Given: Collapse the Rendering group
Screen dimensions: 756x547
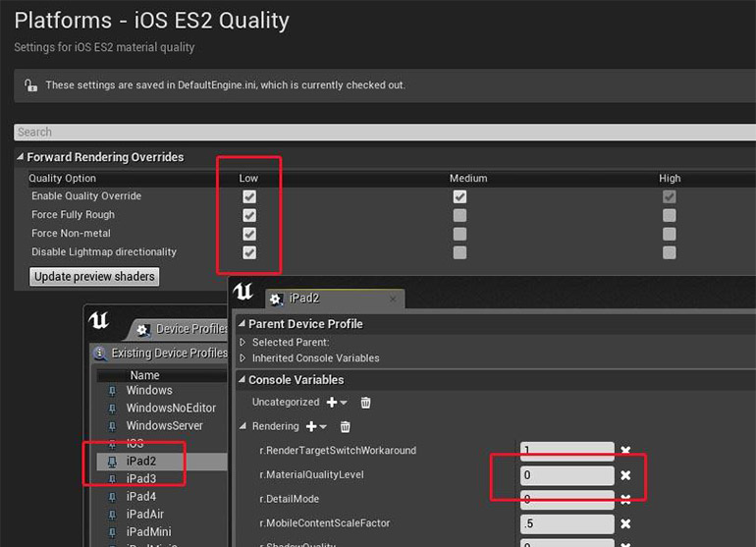Looking at the screenshot, I should point(243,426).
